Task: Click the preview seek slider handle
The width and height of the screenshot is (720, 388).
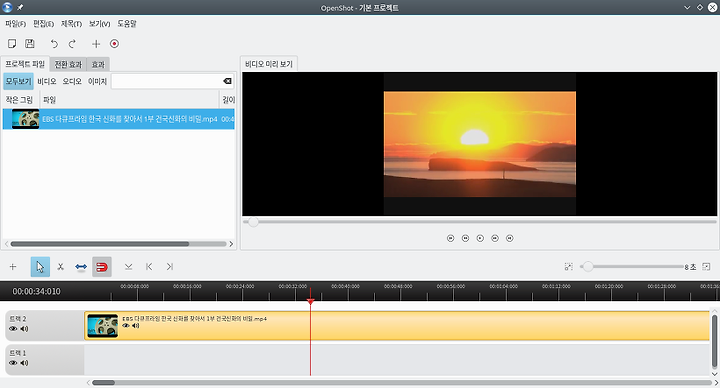Action: pos(253,222)
